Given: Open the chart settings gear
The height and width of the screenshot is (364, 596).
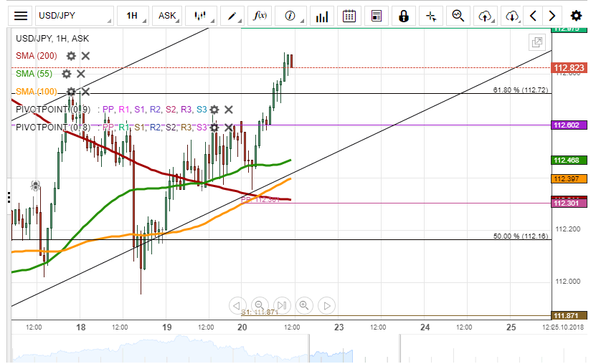Looking at the screenshot, I should pos(576,15).
